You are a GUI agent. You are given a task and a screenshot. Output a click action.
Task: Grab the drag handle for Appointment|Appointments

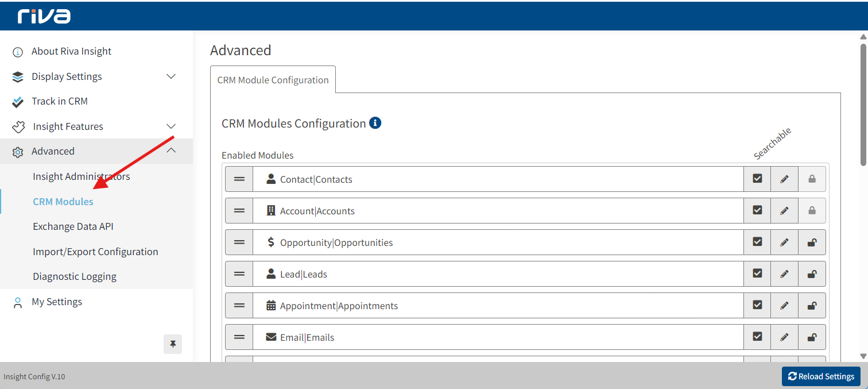(x=239, y=306)
